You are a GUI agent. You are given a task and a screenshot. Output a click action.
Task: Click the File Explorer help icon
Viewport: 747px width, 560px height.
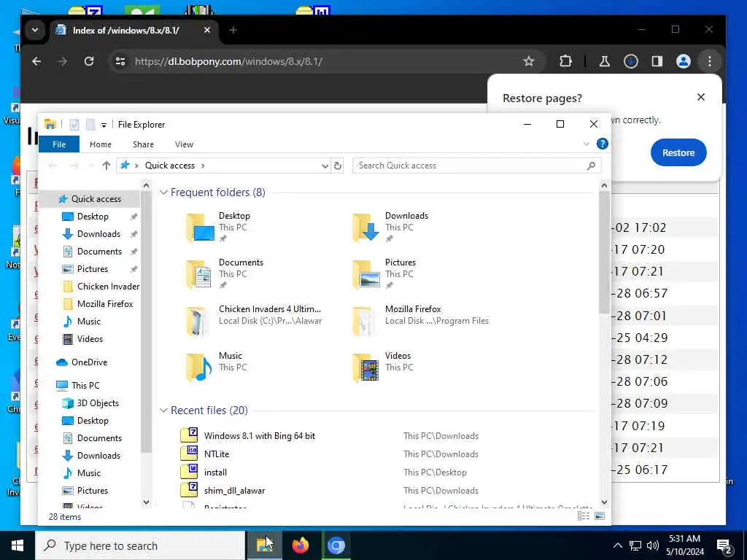(602, 144)
